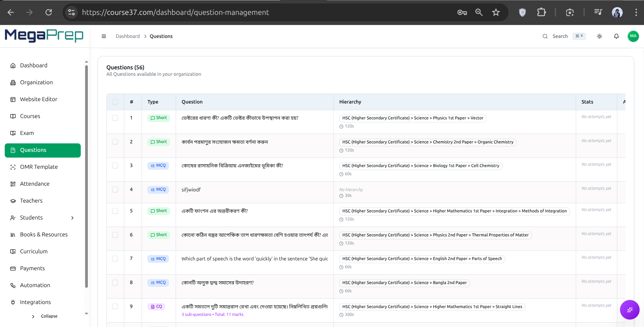Image resolution: width=644 pixels, height=327 pixels.
Task: Click the MegaPrep logo
Action: click(x=44, y=36)
